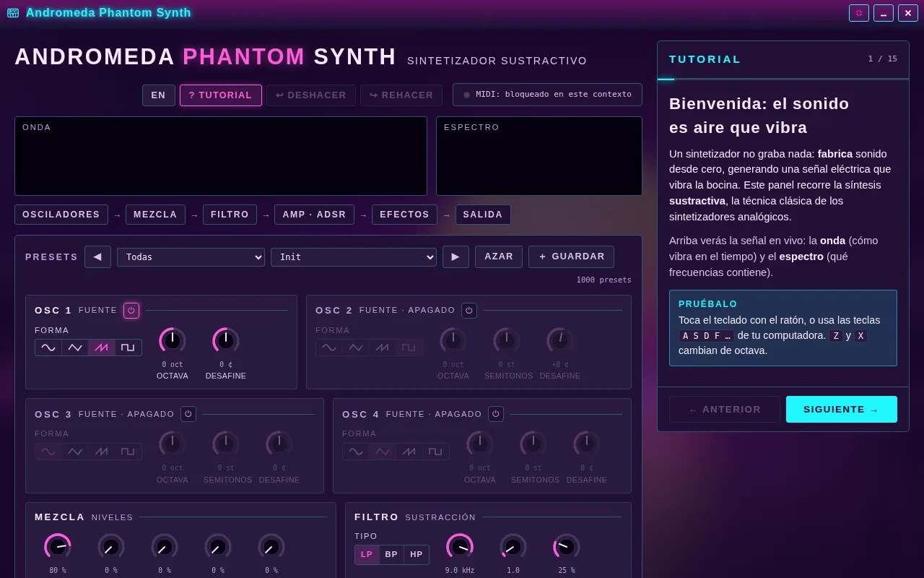Select the sine waveform for OSC 2
924x578 pixels.
pos(329,348)
